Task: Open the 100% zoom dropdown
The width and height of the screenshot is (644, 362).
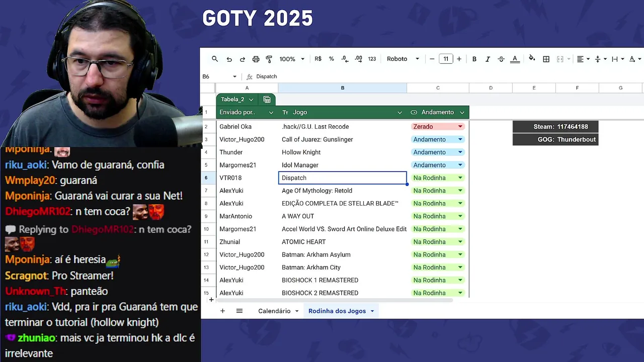Action: 292,59
